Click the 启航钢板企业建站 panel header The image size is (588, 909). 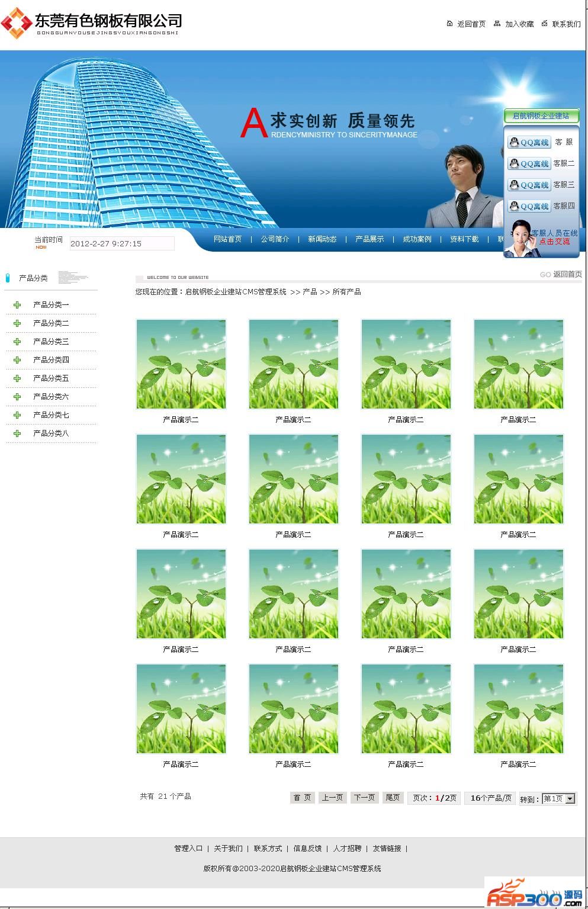click(x=541, y=116)
